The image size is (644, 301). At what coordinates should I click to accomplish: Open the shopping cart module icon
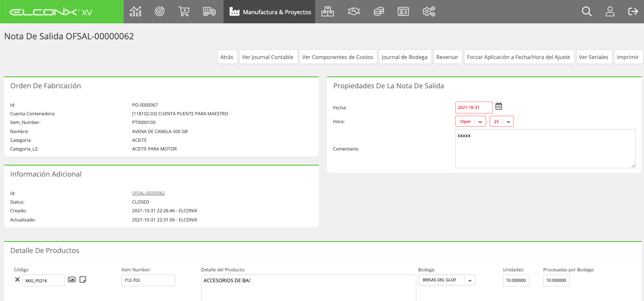(184, 11)
